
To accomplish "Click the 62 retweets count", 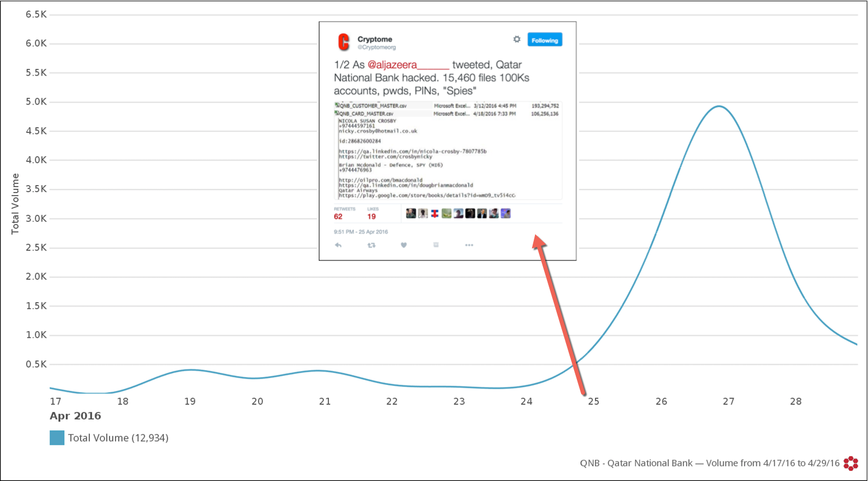I will click(338, 217).
